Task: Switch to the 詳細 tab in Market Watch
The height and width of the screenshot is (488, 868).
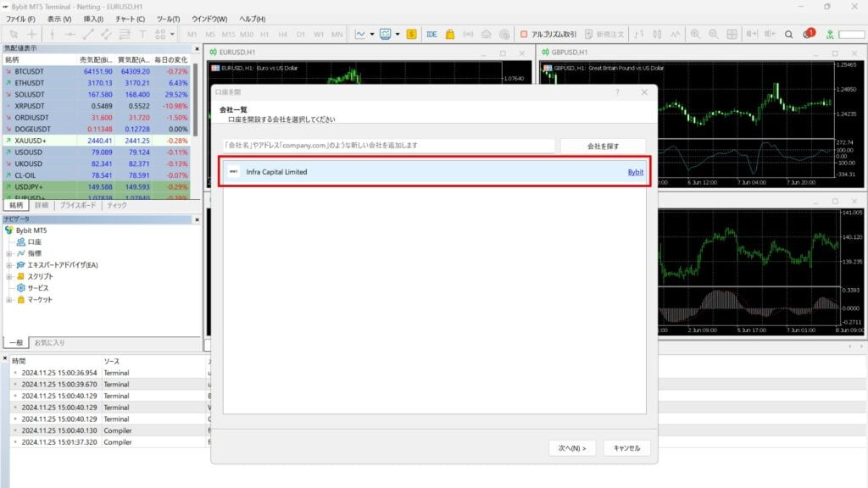Action: click(42, 205)
